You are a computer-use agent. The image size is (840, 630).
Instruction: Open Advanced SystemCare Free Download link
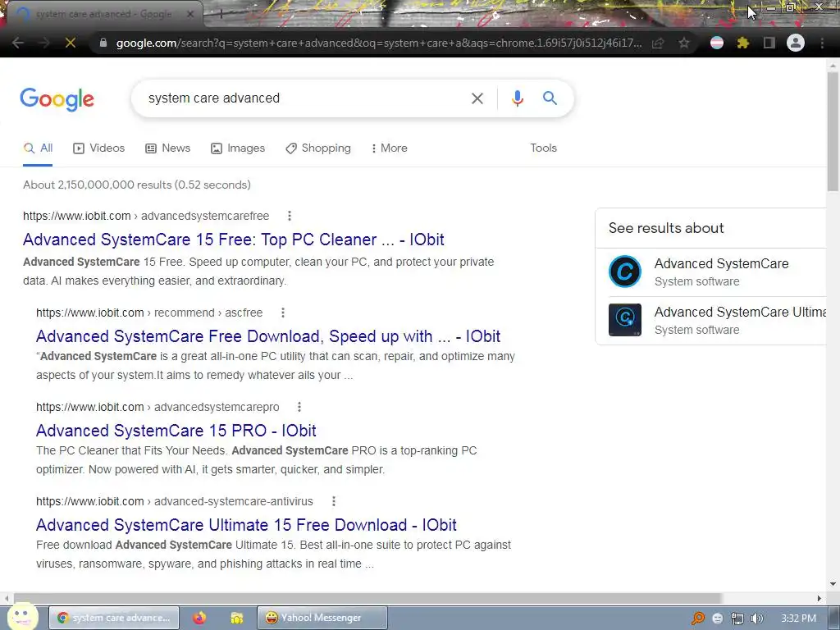268,336
